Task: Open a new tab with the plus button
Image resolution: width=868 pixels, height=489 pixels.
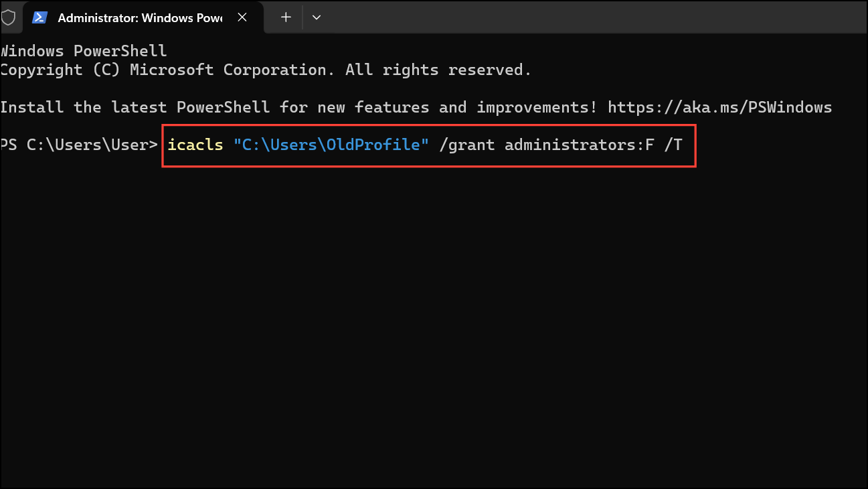Action: tap(286, 17)
